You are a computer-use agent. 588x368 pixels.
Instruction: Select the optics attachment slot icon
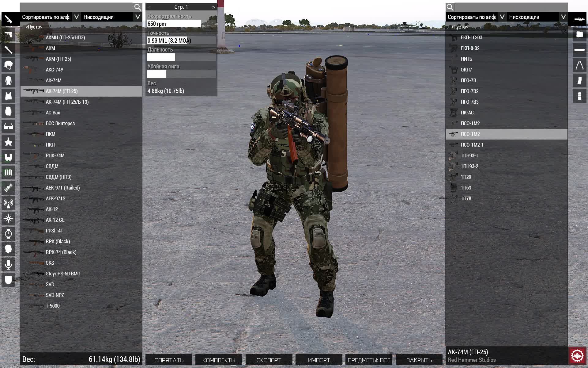pos(579,19)
